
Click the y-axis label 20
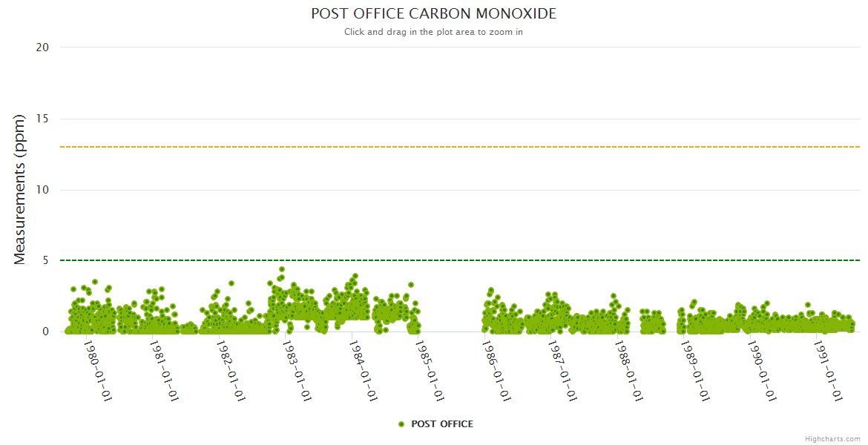(42, 47)
